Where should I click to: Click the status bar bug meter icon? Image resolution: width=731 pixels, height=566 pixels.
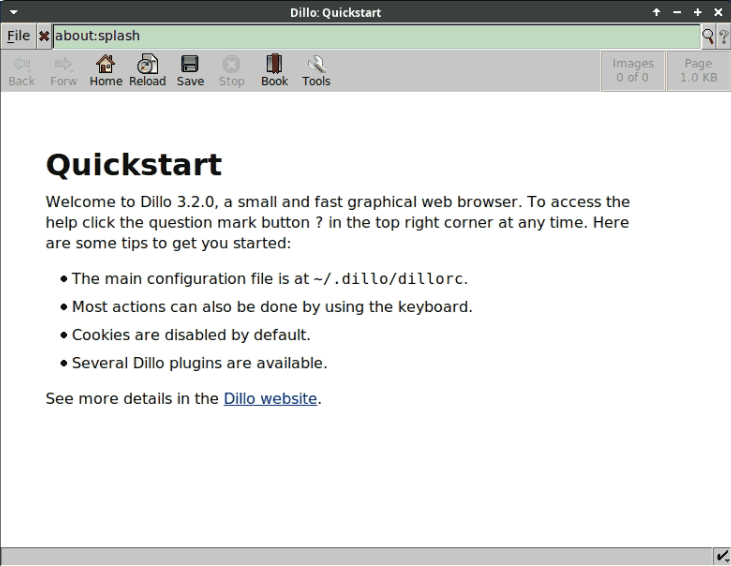(x=722, y=556)
